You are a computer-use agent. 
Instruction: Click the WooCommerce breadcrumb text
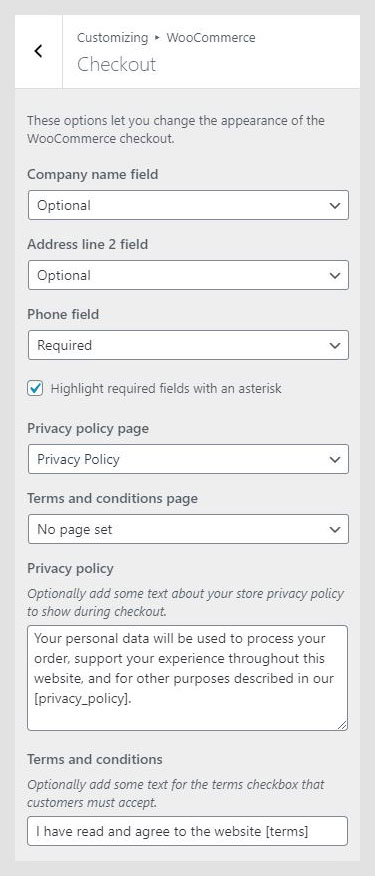[211, 37]
